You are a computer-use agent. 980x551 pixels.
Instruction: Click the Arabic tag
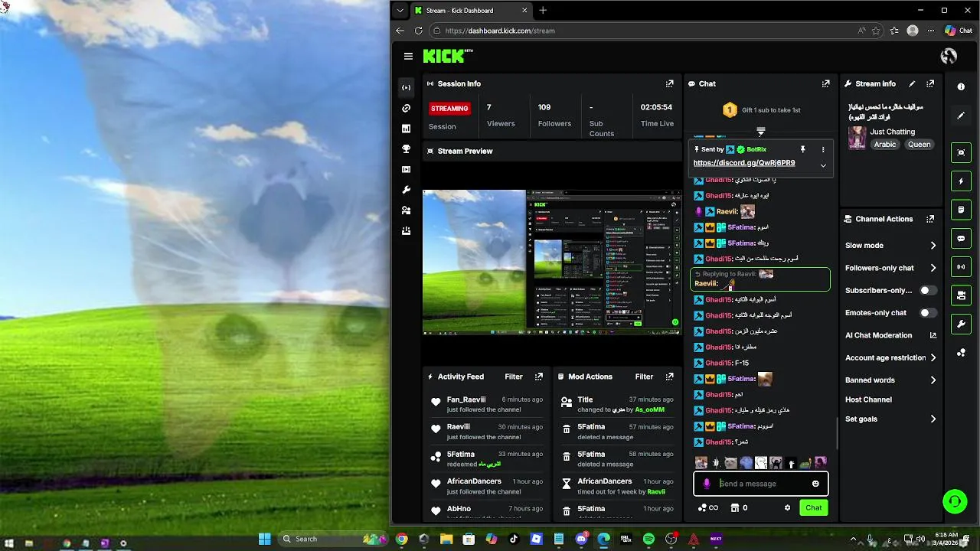click(885, 145)
